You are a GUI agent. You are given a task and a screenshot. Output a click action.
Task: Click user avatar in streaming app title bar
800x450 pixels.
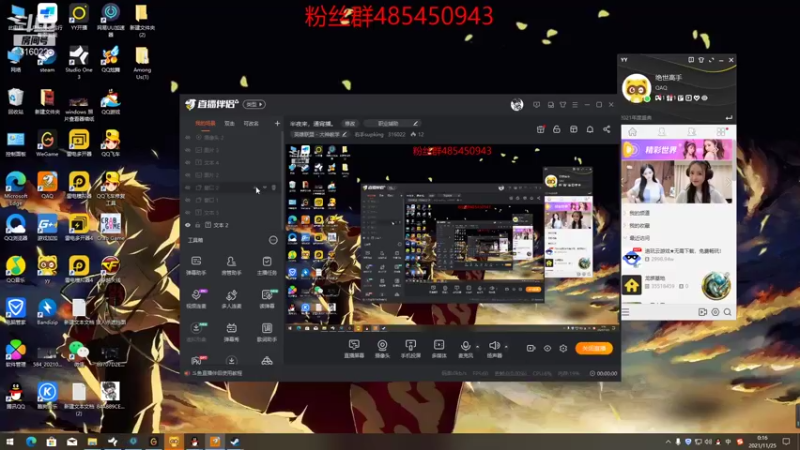point(517,105)
